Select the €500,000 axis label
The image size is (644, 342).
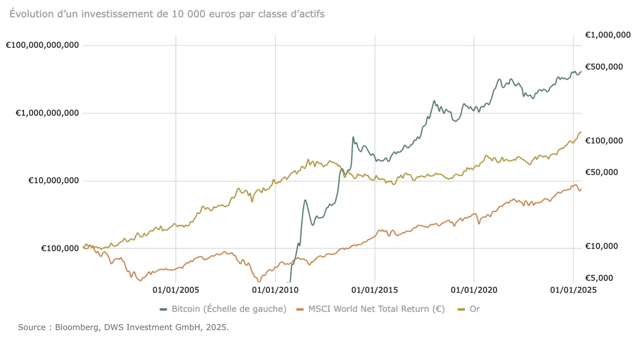[604, 67]
